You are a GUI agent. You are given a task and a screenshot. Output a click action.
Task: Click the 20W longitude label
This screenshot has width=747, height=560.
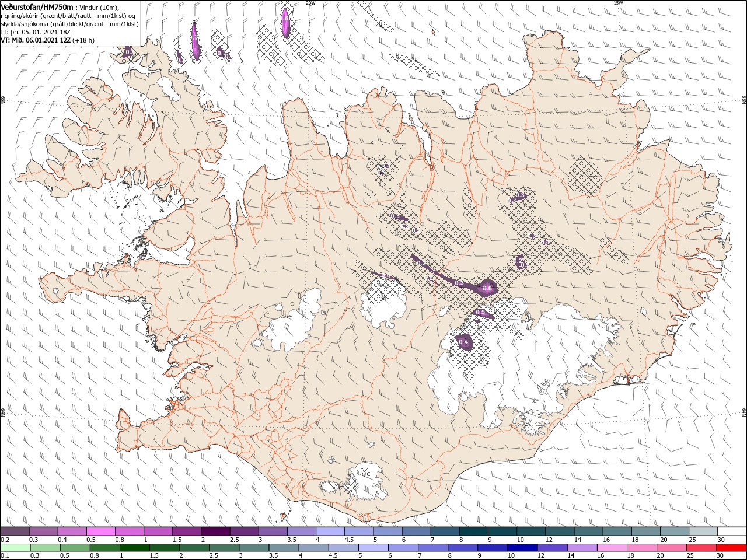point(310,3)
